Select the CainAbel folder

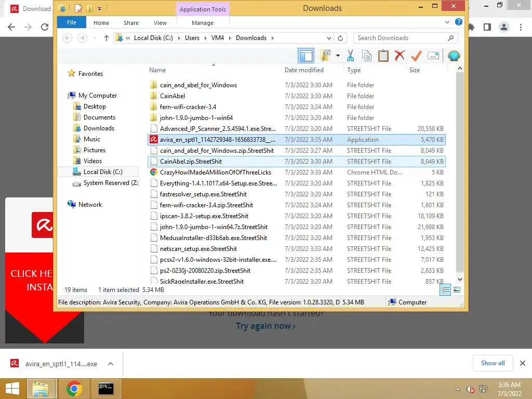(297, 96)
